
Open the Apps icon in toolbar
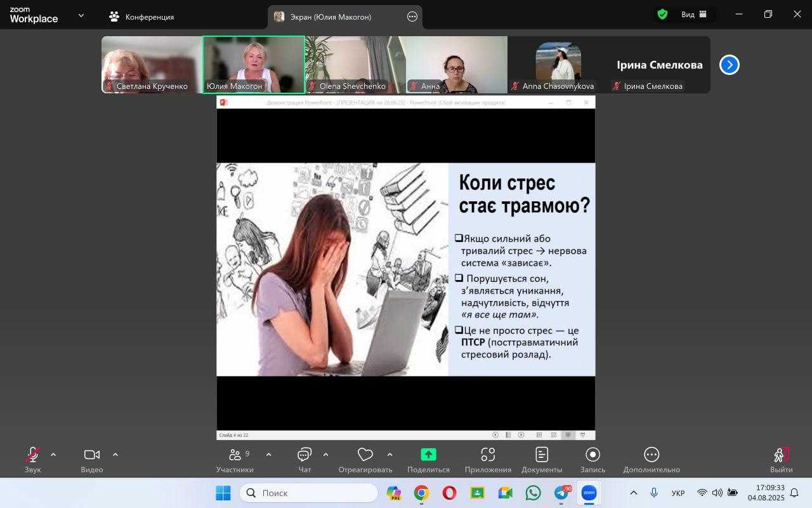tap(487, 455)
